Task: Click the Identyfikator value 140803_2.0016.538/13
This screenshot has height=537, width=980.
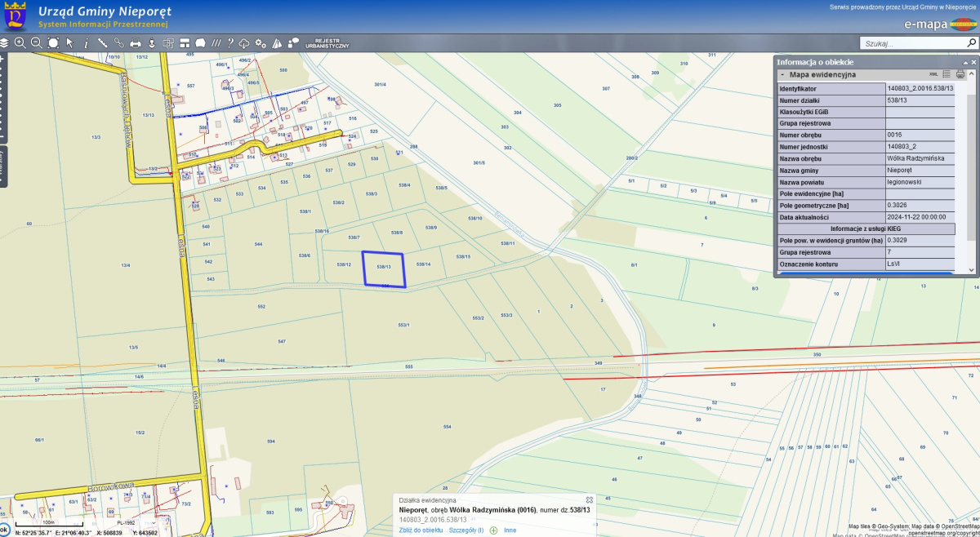Action: point(920,88)
